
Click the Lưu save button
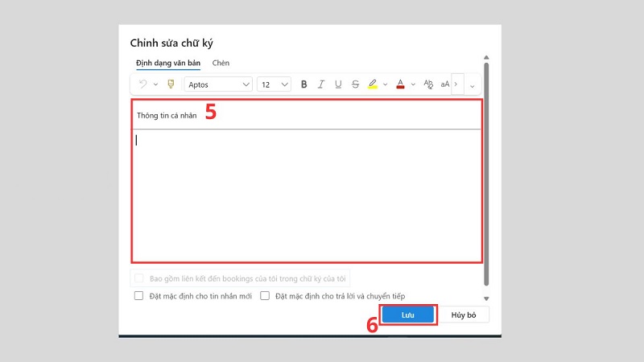pos(408,315)
